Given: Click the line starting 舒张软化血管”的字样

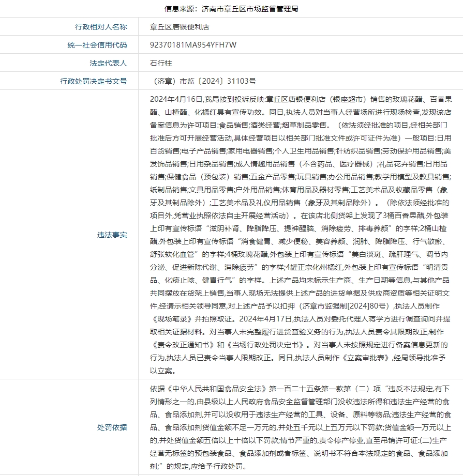Looking at the screenshot, I should [x=299, y=254].
